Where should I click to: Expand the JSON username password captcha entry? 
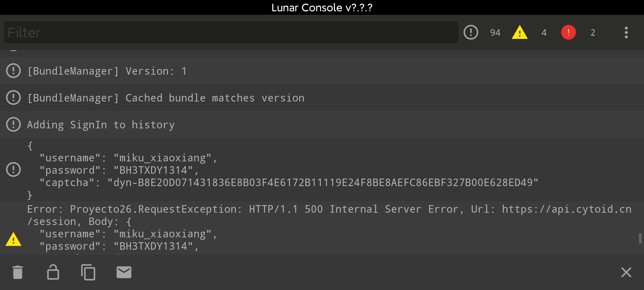pyautogui.click(x=322, y=170)
